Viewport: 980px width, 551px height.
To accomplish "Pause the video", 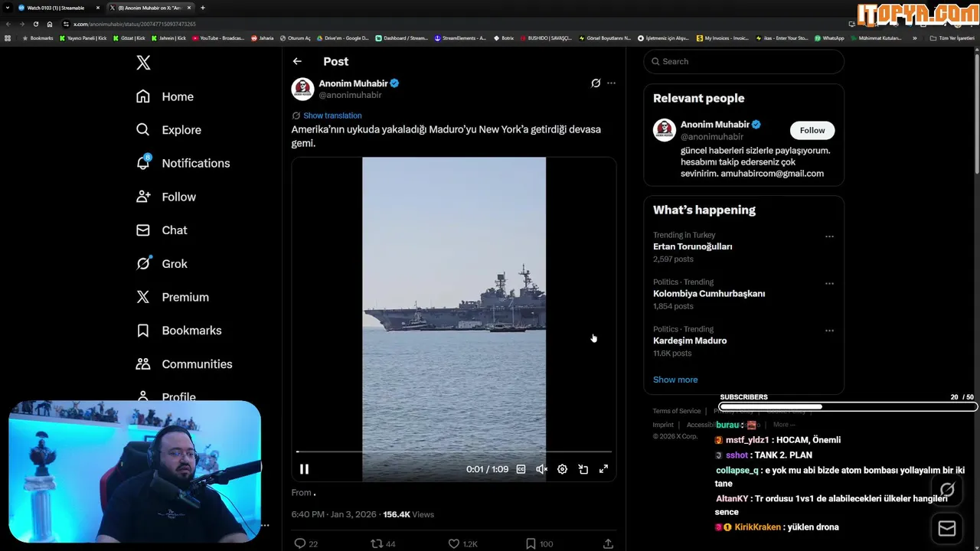I will pos(304,469).
